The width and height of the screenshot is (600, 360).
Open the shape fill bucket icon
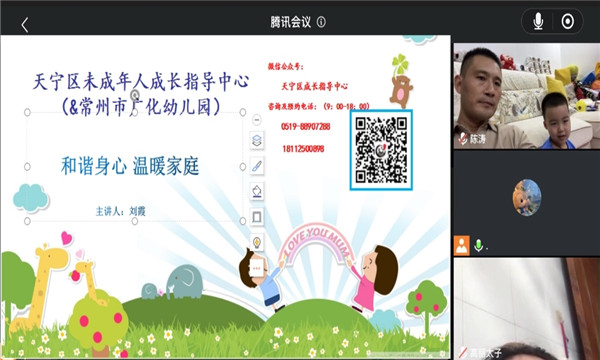(x=257, y=191)
